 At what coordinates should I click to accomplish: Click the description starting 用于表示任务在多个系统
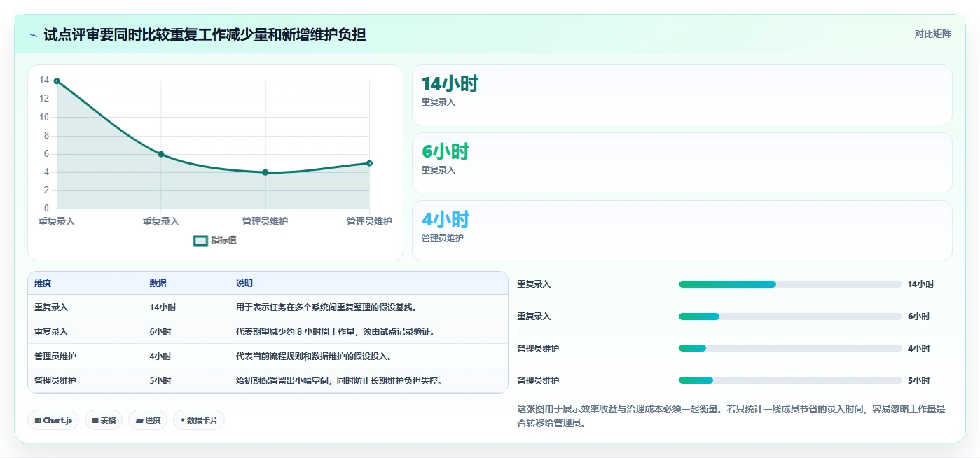327,307
